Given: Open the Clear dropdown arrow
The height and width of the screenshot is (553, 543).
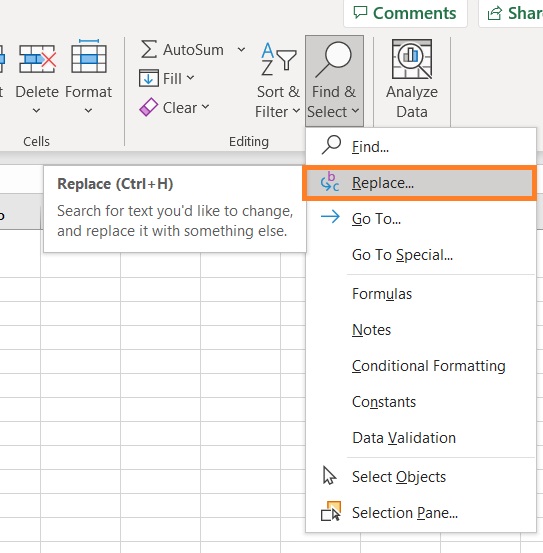Looking at the screenshot, I should tap(206, 107).
